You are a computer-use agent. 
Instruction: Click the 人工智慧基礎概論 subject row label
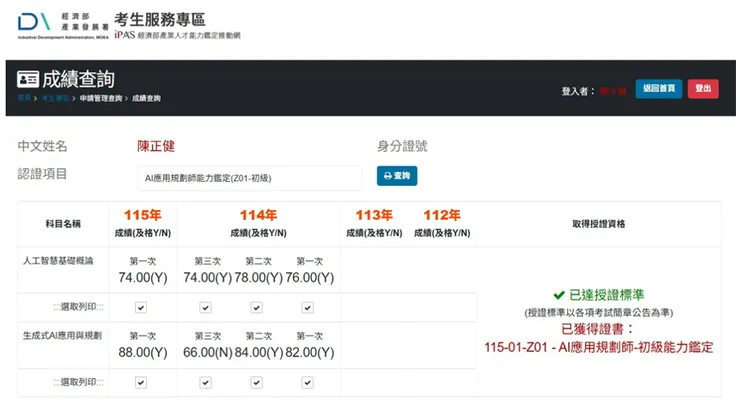point(58,260)
